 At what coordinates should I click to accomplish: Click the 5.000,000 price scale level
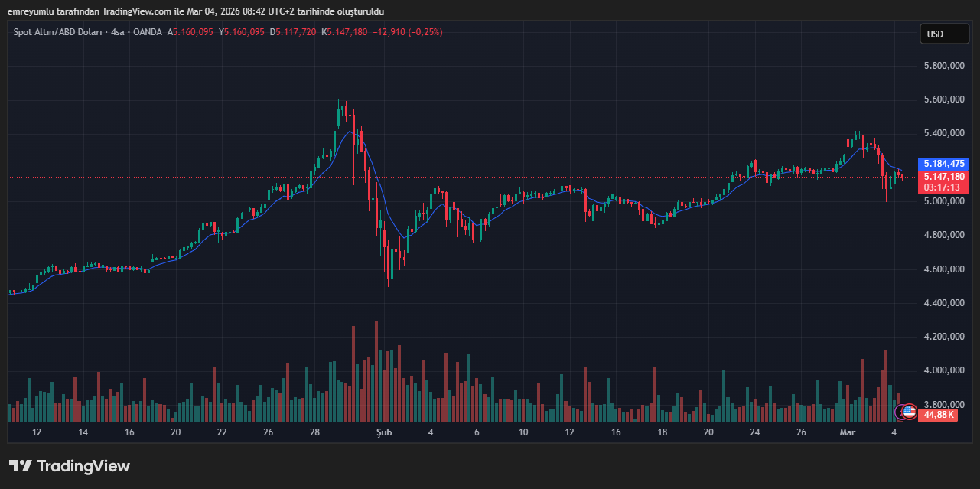944,201
